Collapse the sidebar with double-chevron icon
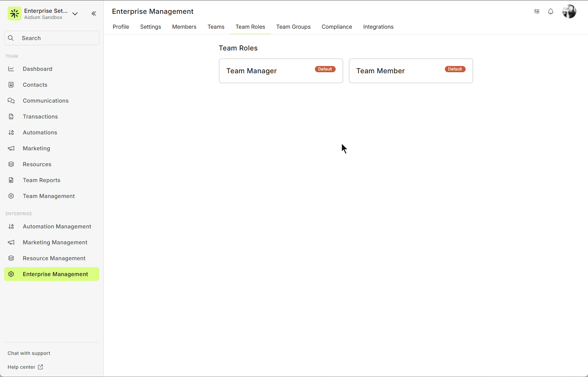 (x=94, y=13)
